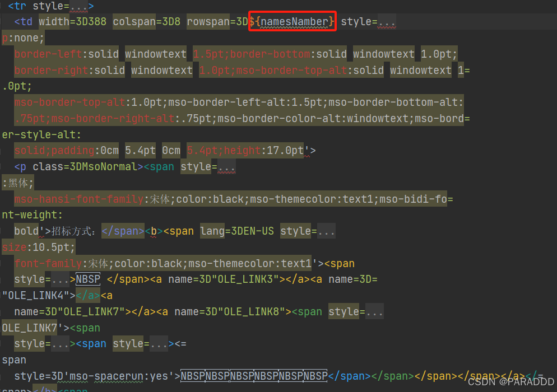Click the '<tr' opening tag
557x392 pixels.
(17, 6)
